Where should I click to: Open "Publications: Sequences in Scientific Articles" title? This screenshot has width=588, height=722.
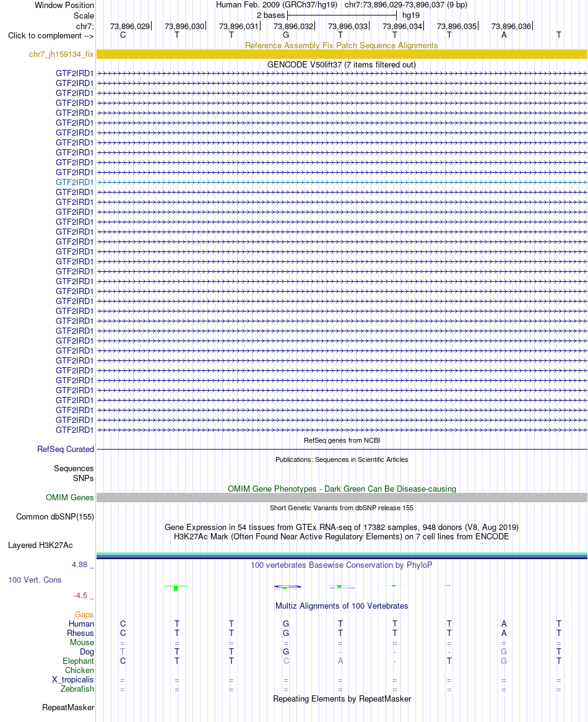[x=342, y=459]
